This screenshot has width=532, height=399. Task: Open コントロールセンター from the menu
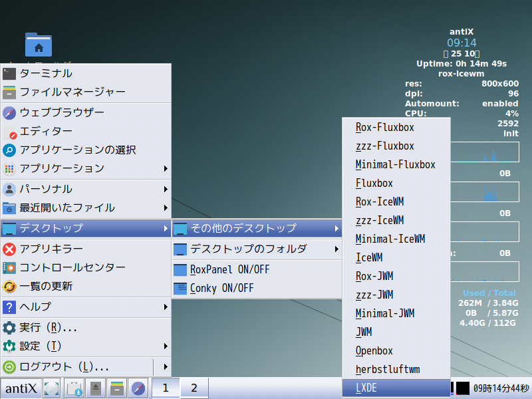click(x=86, y=268)
